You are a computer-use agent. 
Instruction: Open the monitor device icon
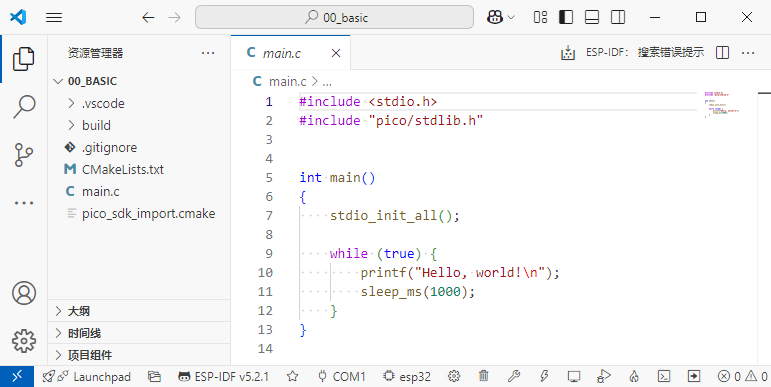coord(573,377)
